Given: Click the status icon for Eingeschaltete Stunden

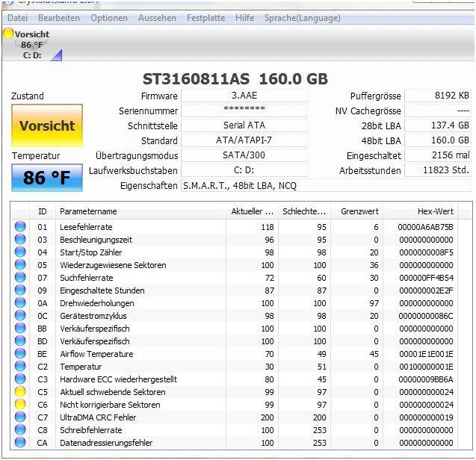Looking at the screenshot, I should coord(20,290).
